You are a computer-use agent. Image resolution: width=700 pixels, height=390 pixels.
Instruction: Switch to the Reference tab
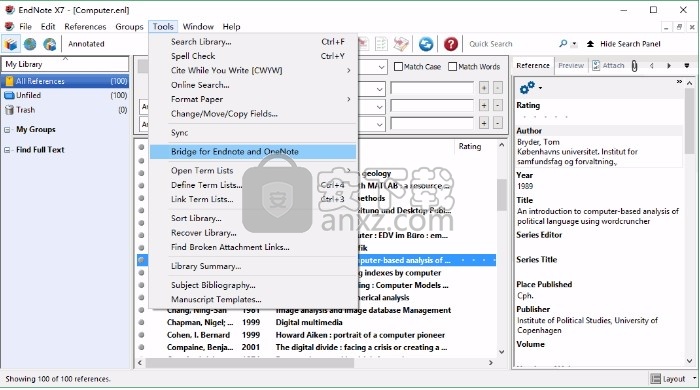pos(533,66)
